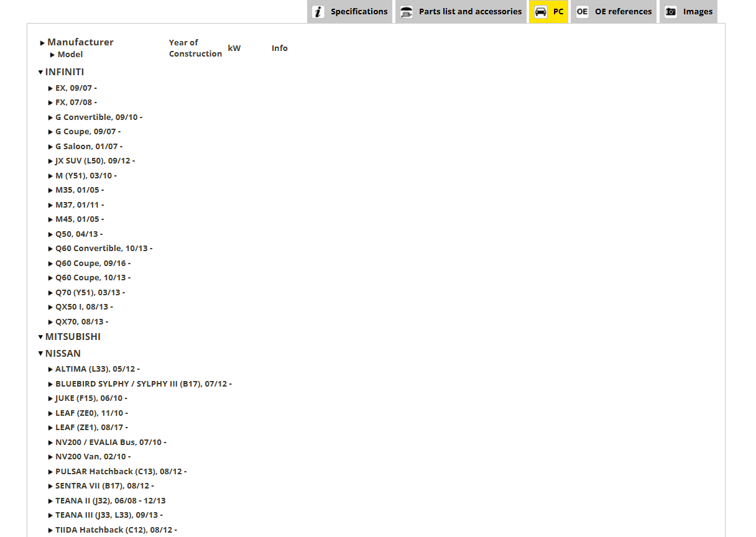
Task: Click the Manufacturer column header
Action: 80,42
